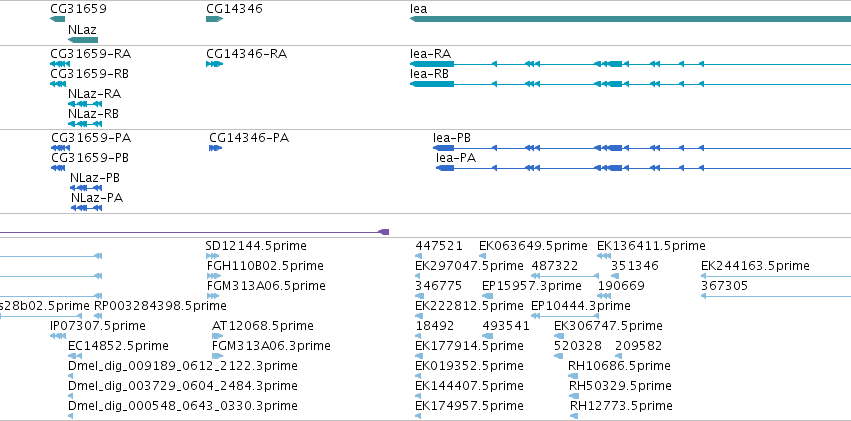Click the EK144407.5prime label
The height and width of the screenshot is (421, 851).
click(469, 386)
